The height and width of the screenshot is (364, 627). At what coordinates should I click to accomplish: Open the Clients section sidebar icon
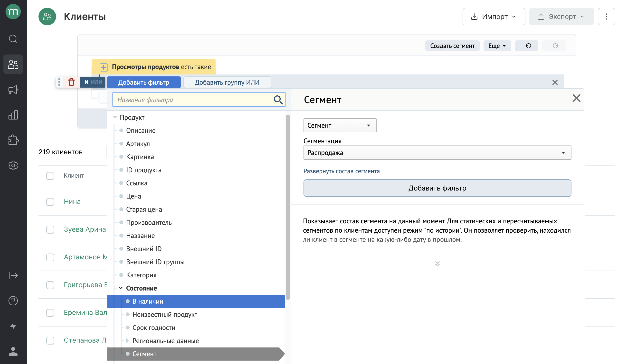(x=13, y=64)
